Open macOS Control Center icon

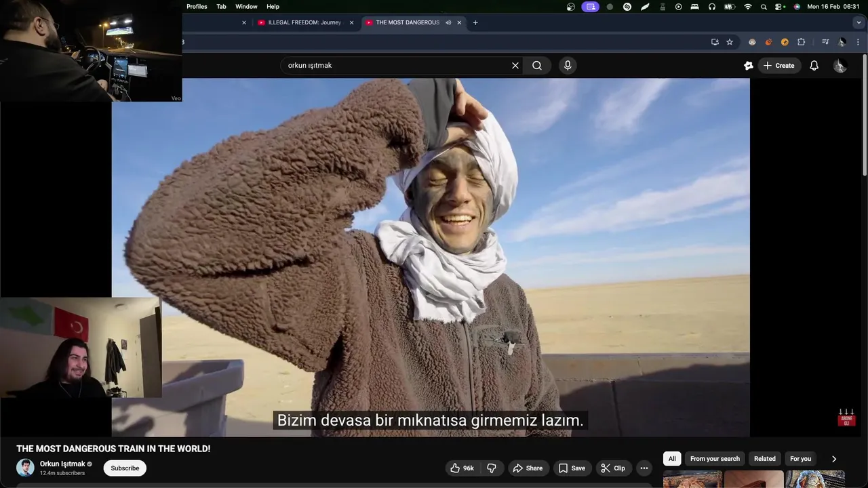coord(780,7)
